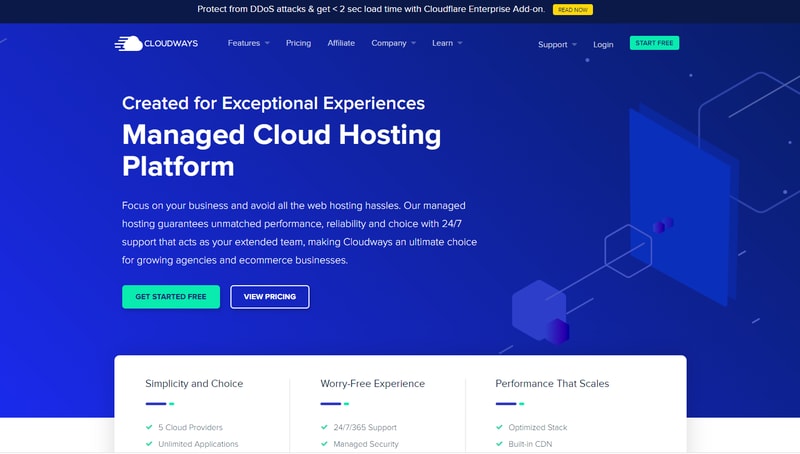The height and width of the screenshot is (454, 800).
Task: Click the 'Created for Exceptional Experiences' subtitle
Action: point(273,104)
